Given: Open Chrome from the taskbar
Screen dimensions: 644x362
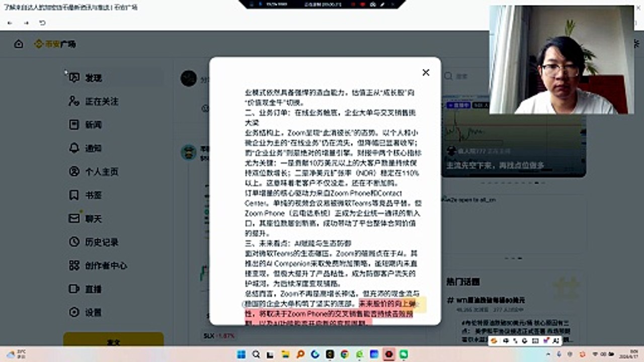Looking at the screenshot, I should pyautogui.click(x=345, y=354).
